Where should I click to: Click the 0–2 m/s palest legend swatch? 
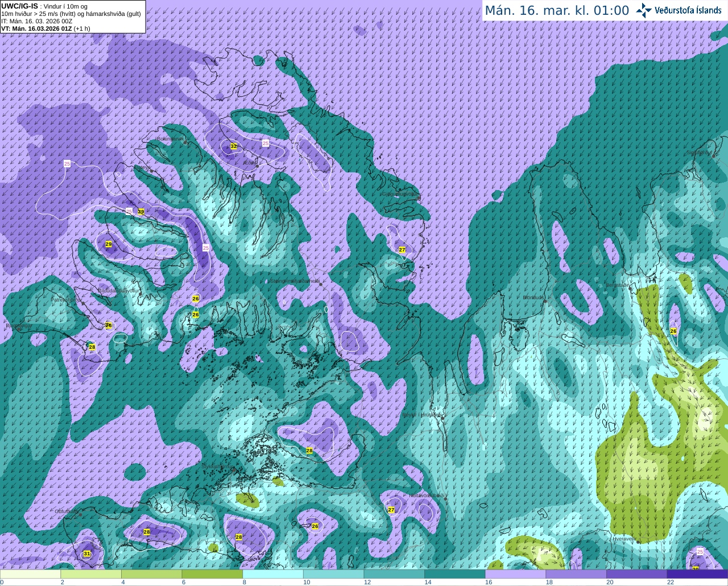click(x=30, y=574)
